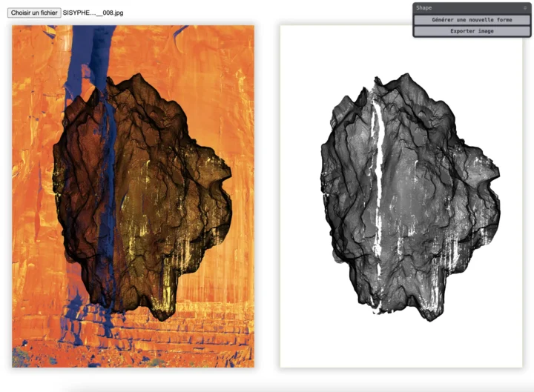Screen dimensions: 534x392
Task: Open file picker with 'Choisir un fichier'
Action: pyautogui.click(x=34, y=13)
